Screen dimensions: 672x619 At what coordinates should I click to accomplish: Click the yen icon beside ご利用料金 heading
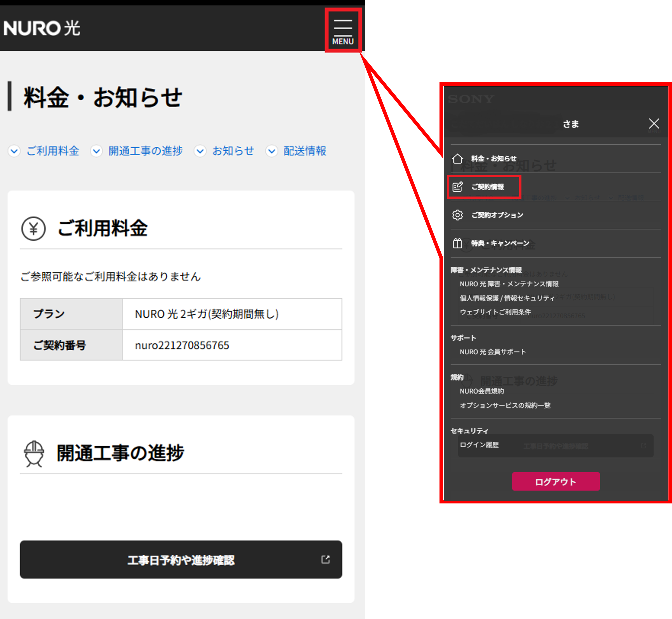coord(33,228)
